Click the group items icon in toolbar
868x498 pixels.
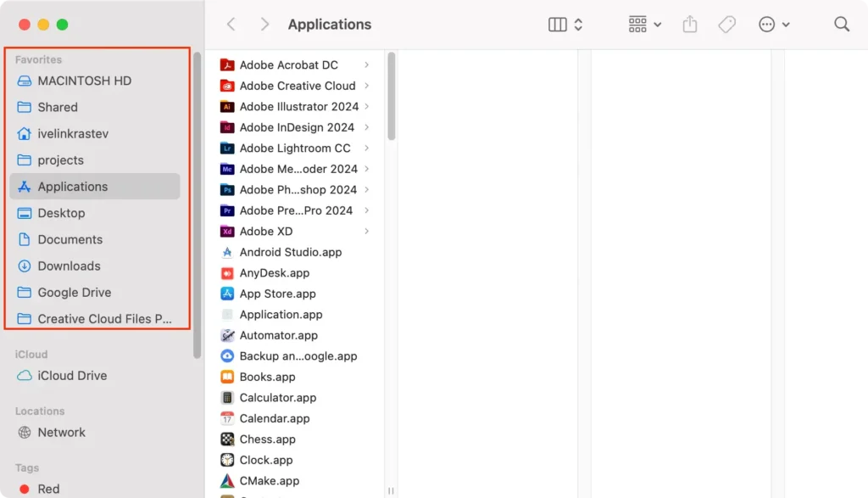[x=637, y=24]
